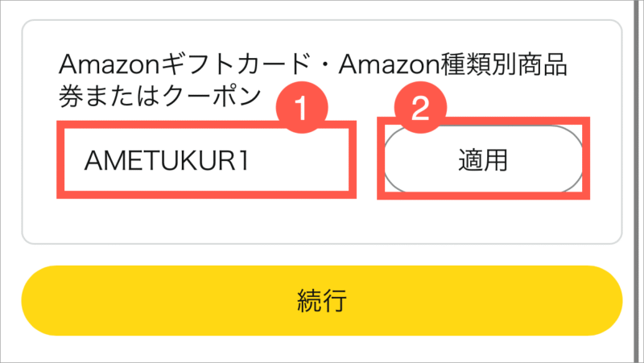Click the yellow 続行 continue button

click(x=321, y=300)
